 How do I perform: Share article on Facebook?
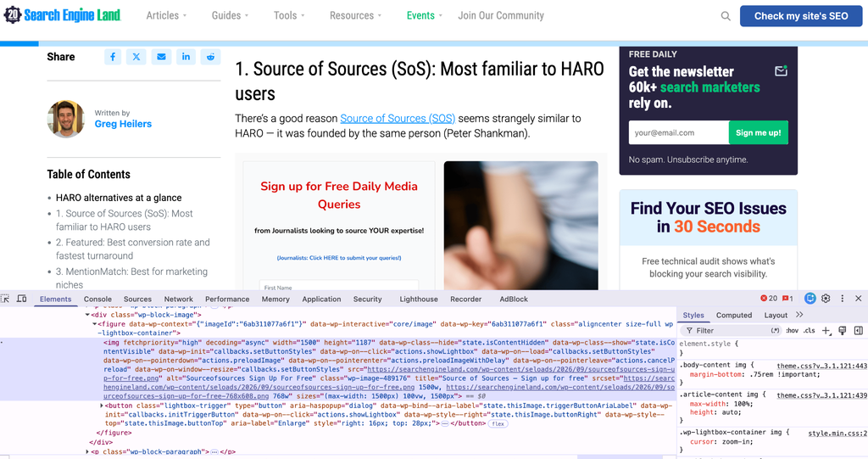click(113, 57)
